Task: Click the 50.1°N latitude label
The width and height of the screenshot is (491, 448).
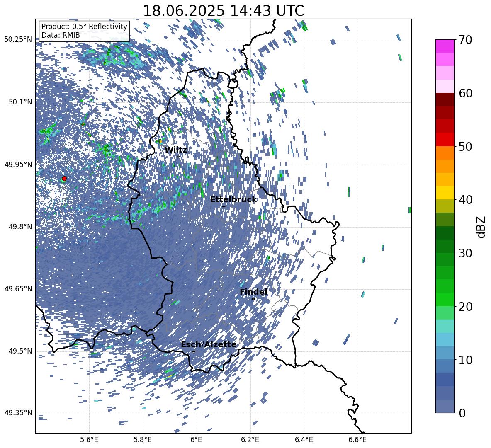Action: 20,102
